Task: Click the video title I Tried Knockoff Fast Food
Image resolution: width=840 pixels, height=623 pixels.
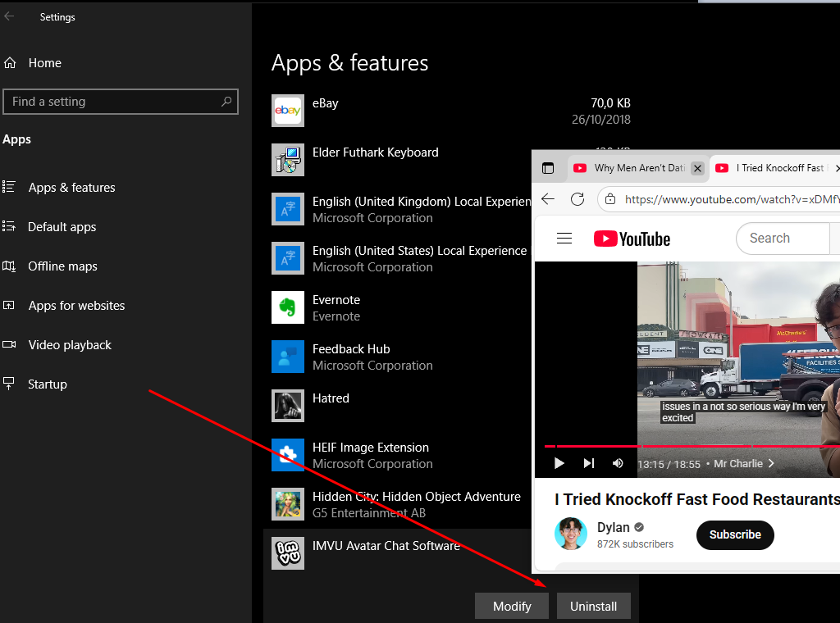Action: [x=697, y=499]
